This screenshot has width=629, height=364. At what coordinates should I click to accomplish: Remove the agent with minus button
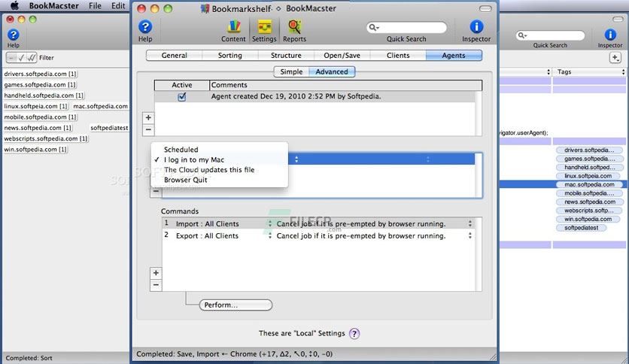click(x=148, y=129)
